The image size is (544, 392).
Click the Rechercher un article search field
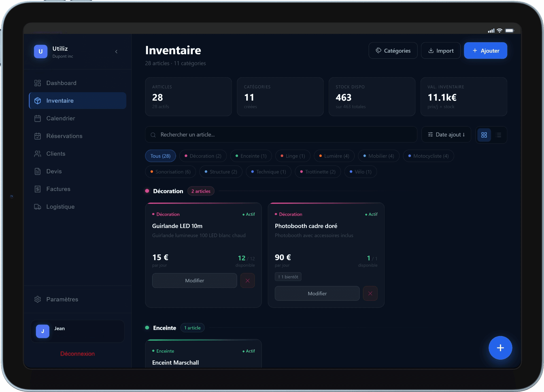point(281,135)
